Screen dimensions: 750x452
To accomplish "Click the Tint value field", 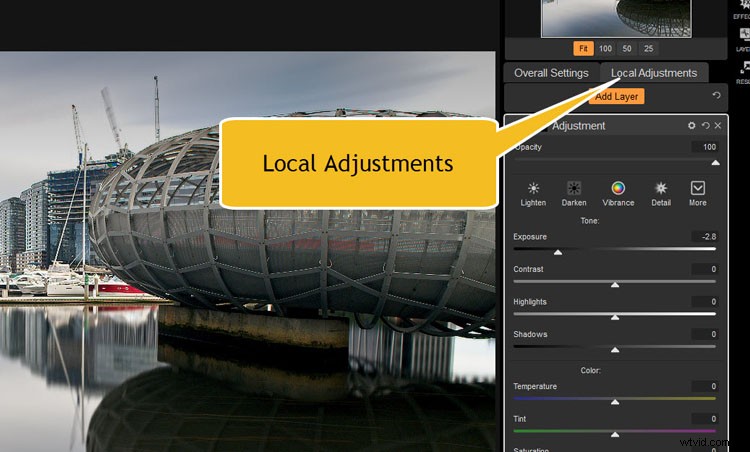I will coord(705,419).
